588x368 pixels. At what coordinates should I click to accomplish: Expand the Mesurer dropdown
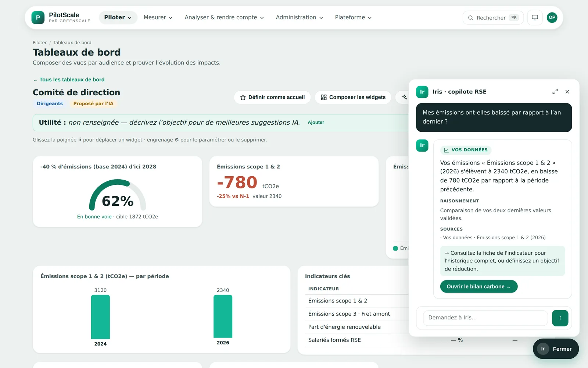[158, 17]
